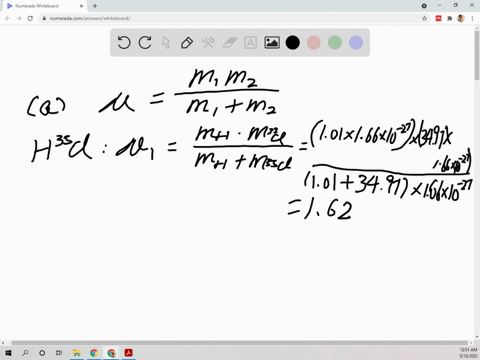The width and height of the screenshot is (480, 360).
Task: Open File Explorer from taskbar
Action: [77, 353]
